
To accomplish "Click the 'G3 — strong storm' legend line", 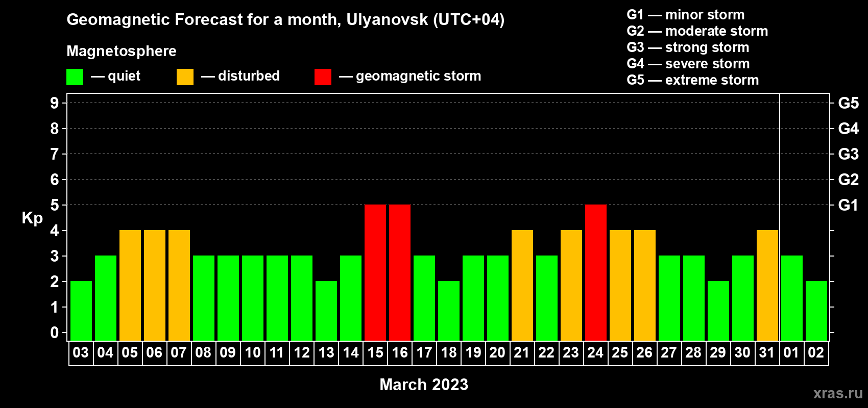I will pos(688,47).
